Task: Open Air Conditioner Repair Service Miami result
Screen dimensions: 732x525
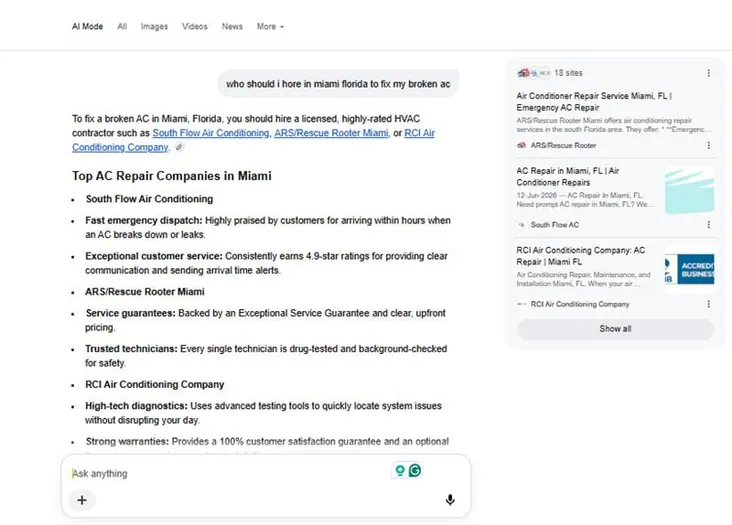Action: pyautogui.click(x=594, y=102)
